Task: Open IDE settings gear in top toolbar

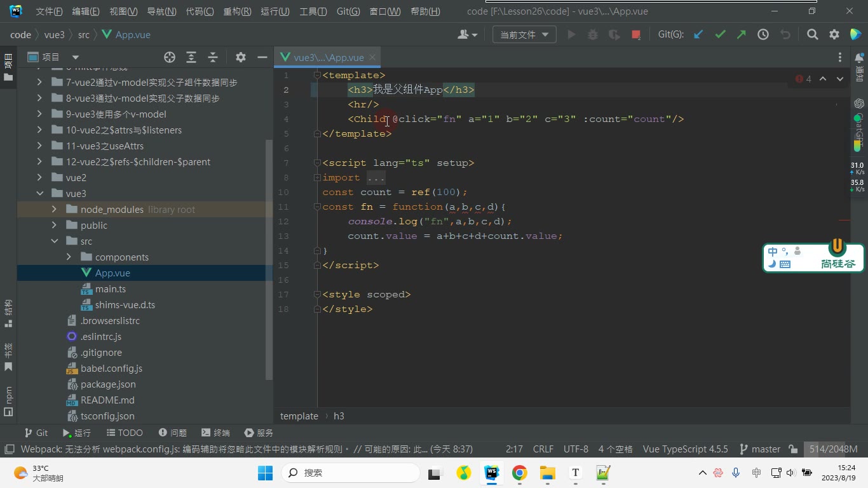Action: point(834,35)
